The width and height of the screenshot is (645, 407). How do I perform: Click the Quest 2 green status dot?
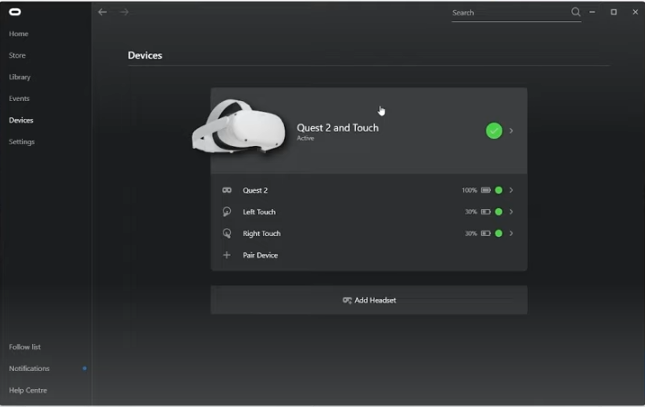coord(499,190)
